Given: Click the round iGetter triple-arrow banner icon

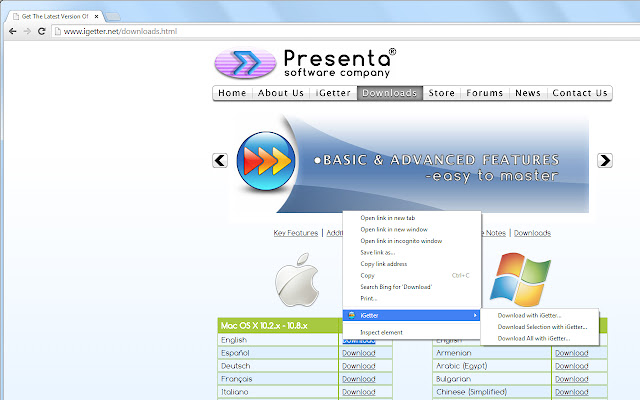Looking at the screenshot, I should pyautogui.click(x=266, y=161).
